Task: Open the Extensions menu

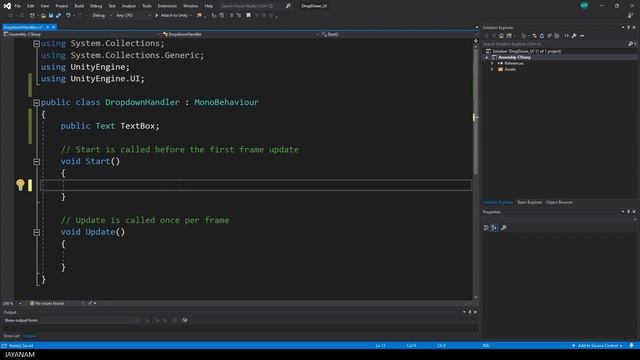Action: (167, 6)
